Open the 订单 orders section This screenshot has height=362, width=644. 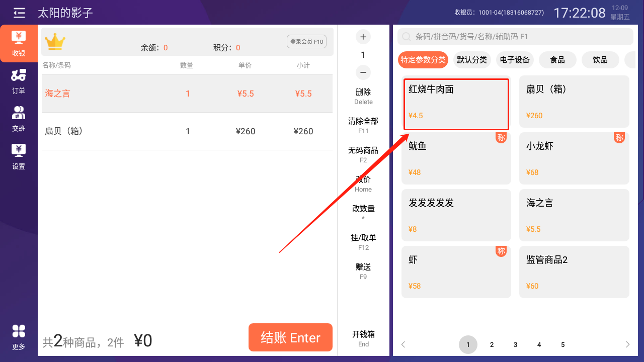coord(19,82)
